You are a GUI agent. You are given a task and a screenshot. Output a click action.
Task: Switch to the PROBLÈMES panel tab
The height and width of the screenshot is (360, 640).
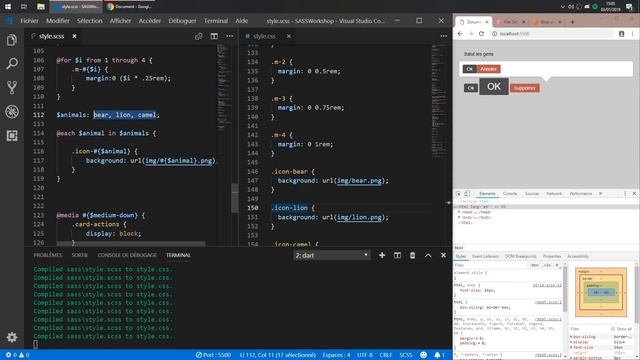[48, 255]
